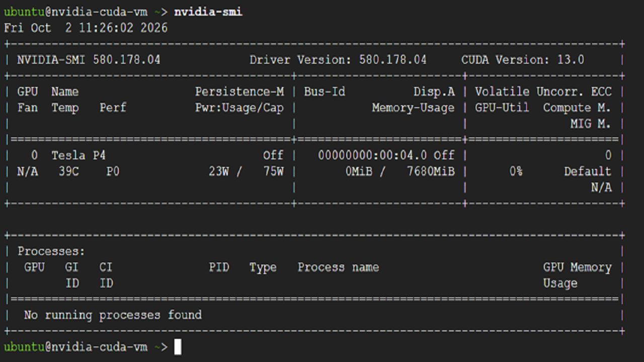The width and height of the screenshot is (644, 362).
Task: Click the timestamp Fri Oct 2 line
Action: click(86, 28)
